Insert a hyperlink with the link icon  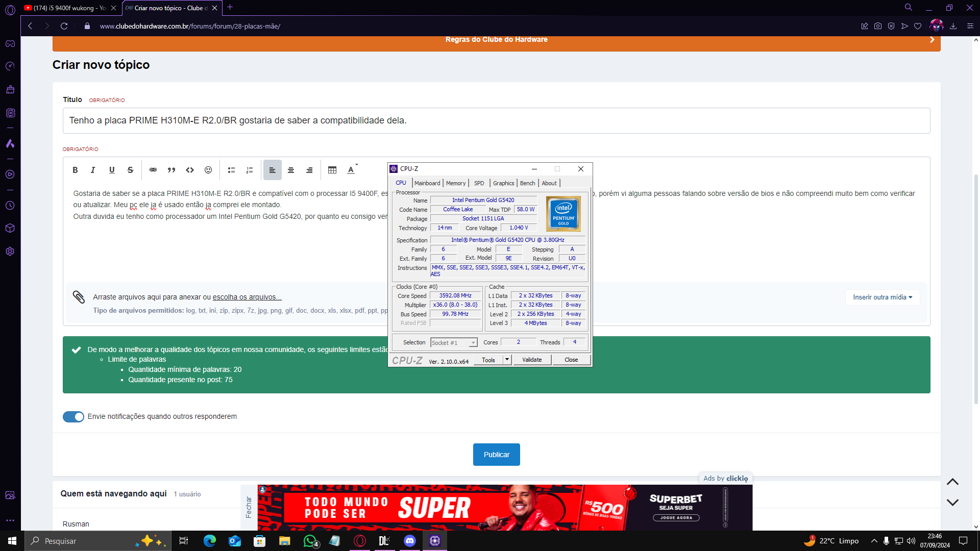click(153, 170)
